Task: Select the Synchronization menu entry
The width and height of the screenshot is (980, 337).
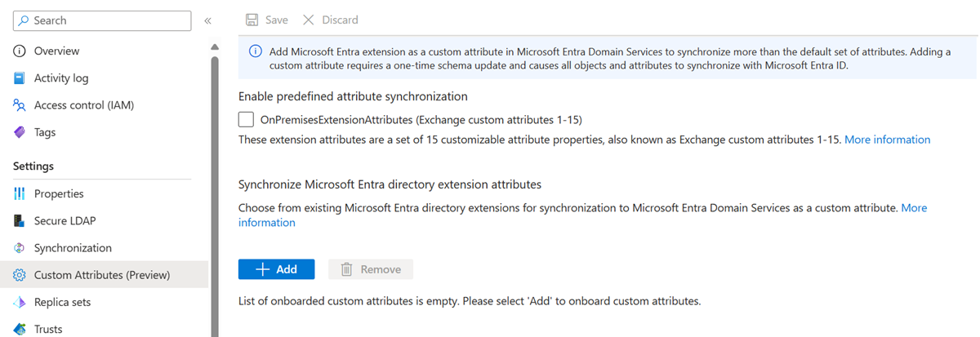Action: (73, 248)
